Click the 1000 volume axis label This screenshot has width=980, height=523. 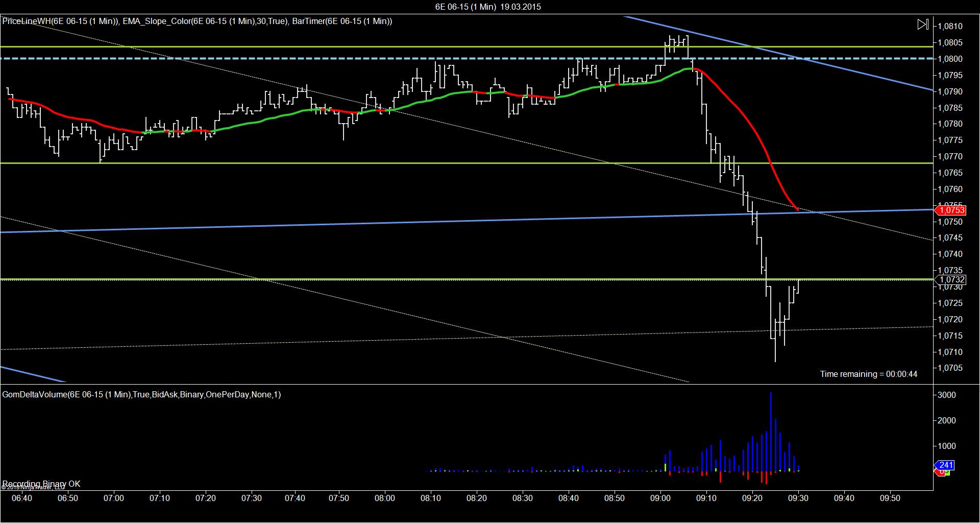coord(947,446)
